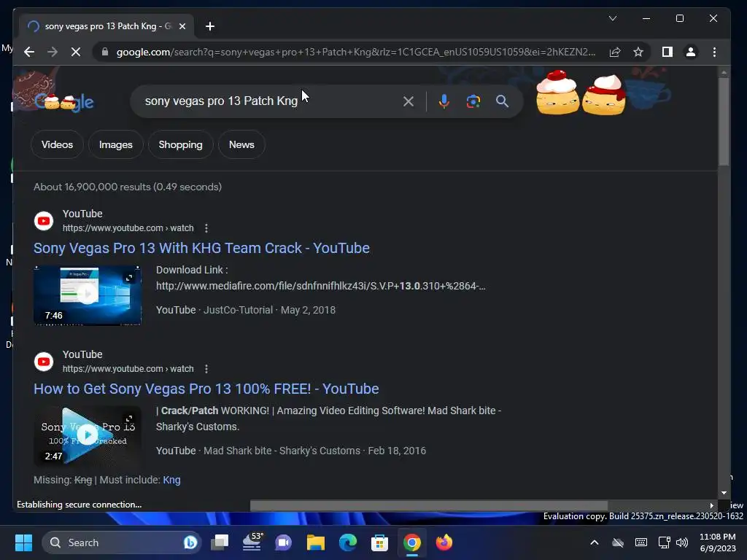Play the 2:47 video thumbnail
Viewport: 747px width, 560px height.
pyautogui.click(x=88, y=436)
